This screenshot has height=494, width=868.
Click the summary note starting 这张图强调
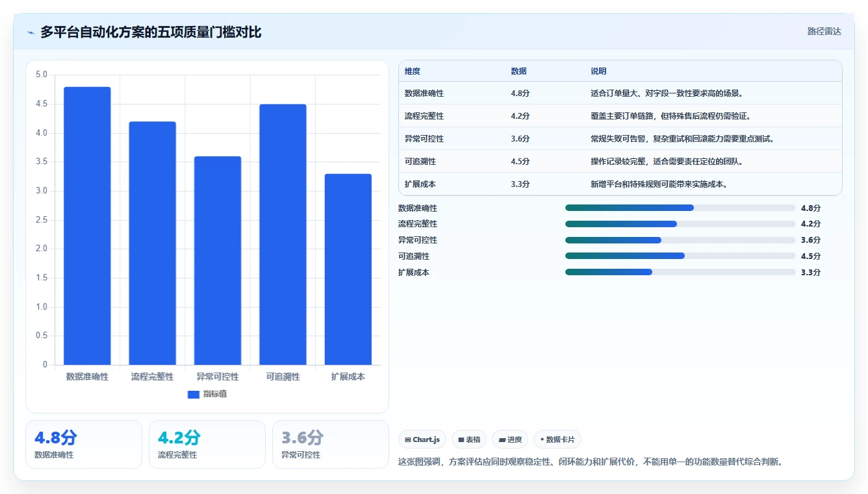[x=593, y=462]
